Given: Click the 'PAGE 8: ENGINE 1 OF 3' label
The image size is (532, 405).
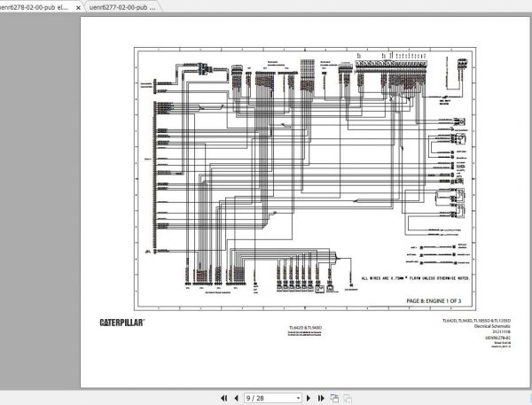Looking at the screenshot, I should click(434, 300).
